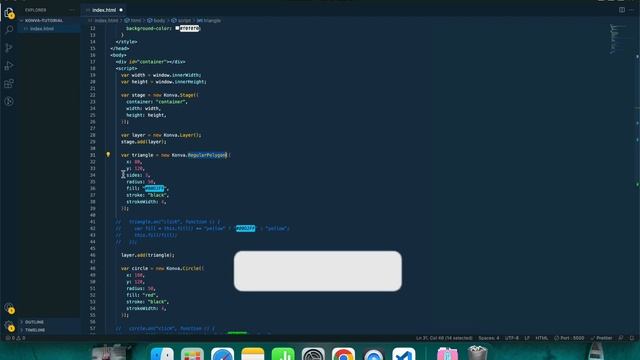Open the Explorer view in activity bar
The width and height of the screenshot is (640, 360).
(x=9, y=13)
